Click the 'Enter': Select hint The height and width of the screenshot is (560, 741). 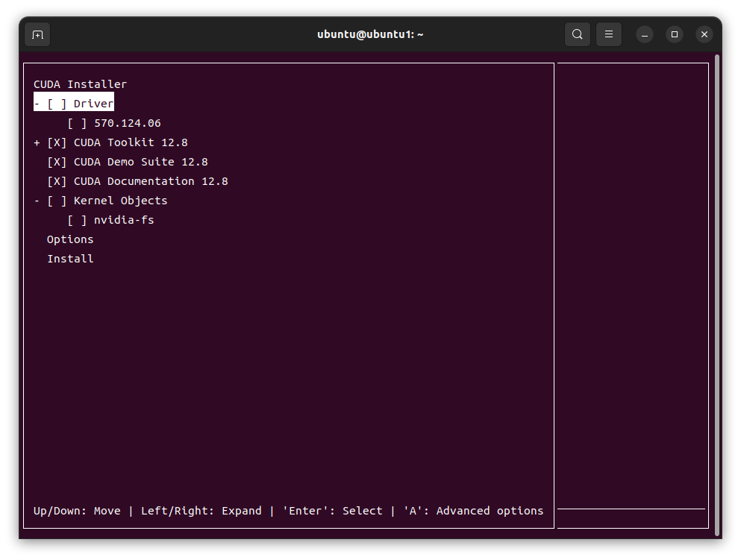[332, 511]
